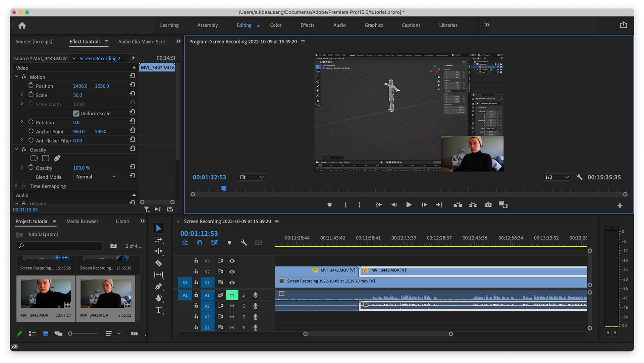Click Position value 2408.0
Screen dimensions: 644x363
80,86
